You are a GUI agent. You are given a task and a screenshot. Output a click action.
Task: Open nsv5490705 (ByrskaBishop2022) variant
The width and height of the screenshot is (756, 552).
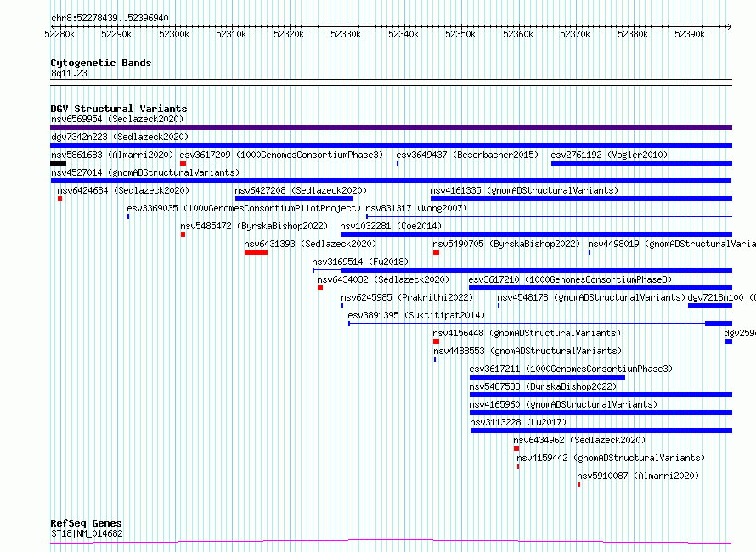506,244
